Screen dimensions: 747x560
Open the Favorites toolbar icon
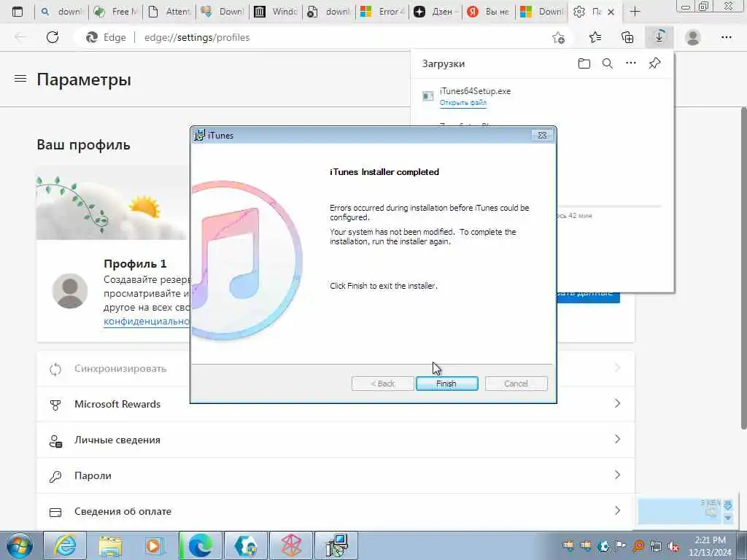point(595,37)
